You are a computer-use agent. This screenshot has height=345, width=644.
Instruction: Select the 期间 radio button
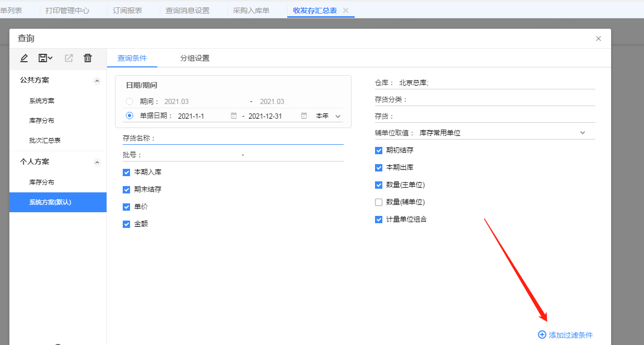click(130, 101)
